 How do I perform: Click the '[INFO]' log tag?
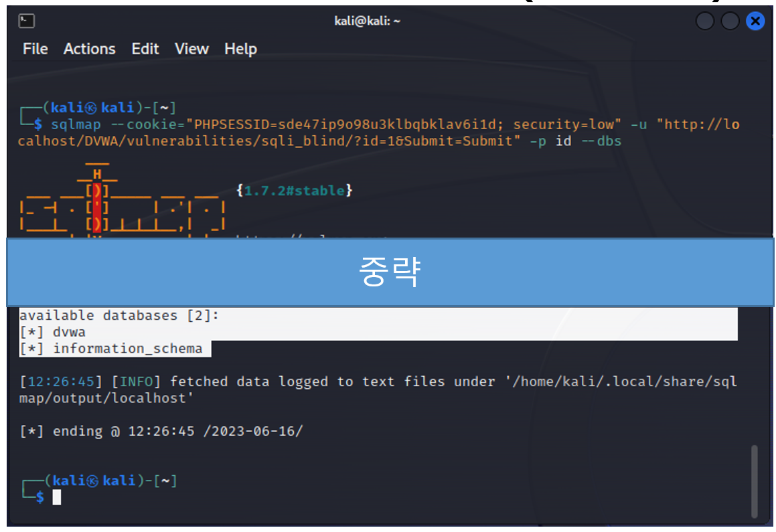136,381
